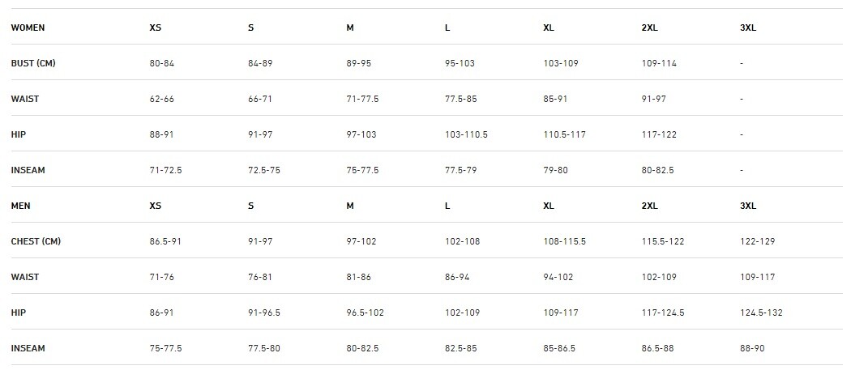Click women's inseam row label
868x370 pixels.
(x=28, y=170)
